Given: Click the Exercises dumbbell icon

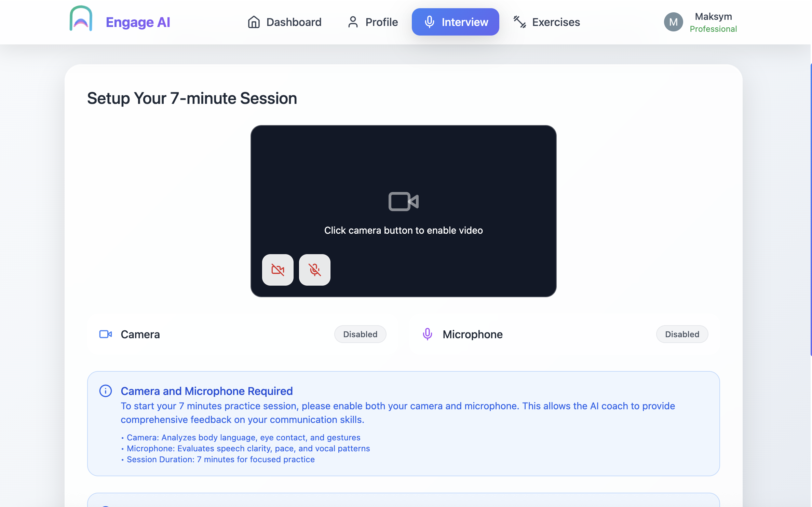Looking at the screenshot, I should pos(519,22).
